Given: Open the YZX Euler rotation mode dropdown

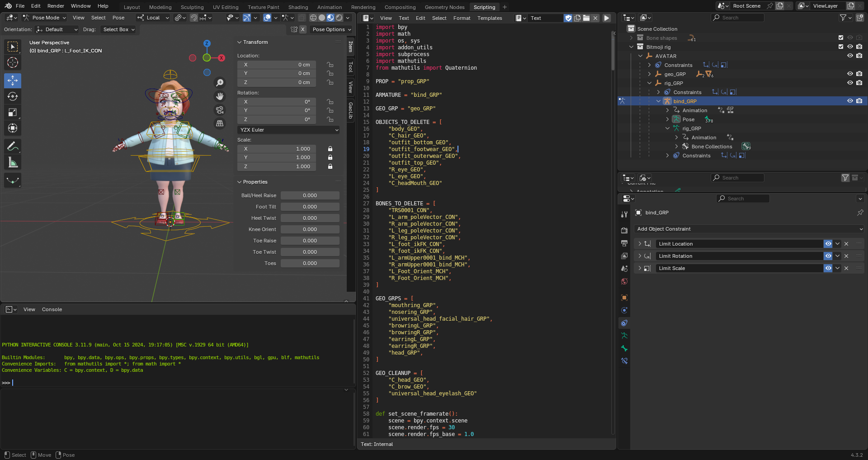Looking at the screenshot, I should 288,130.
